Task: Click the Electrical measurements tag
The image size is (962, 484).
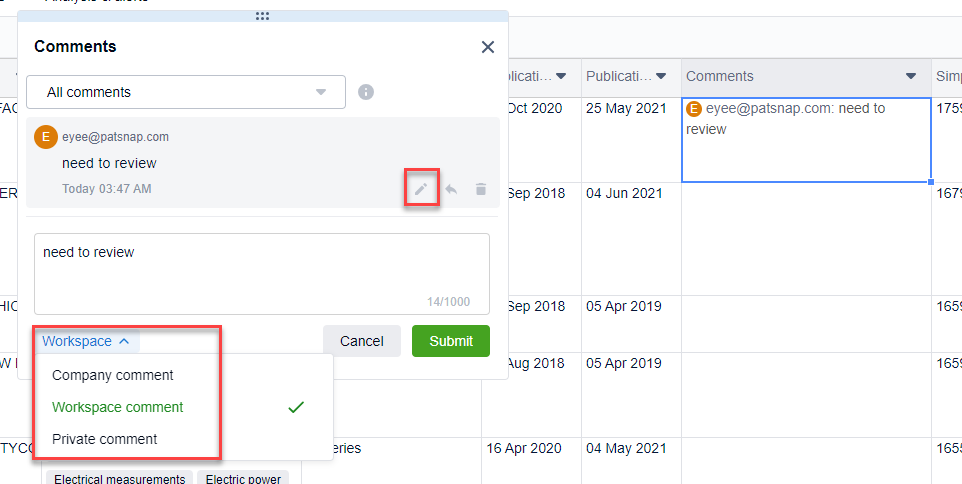Action: point(120,479)
